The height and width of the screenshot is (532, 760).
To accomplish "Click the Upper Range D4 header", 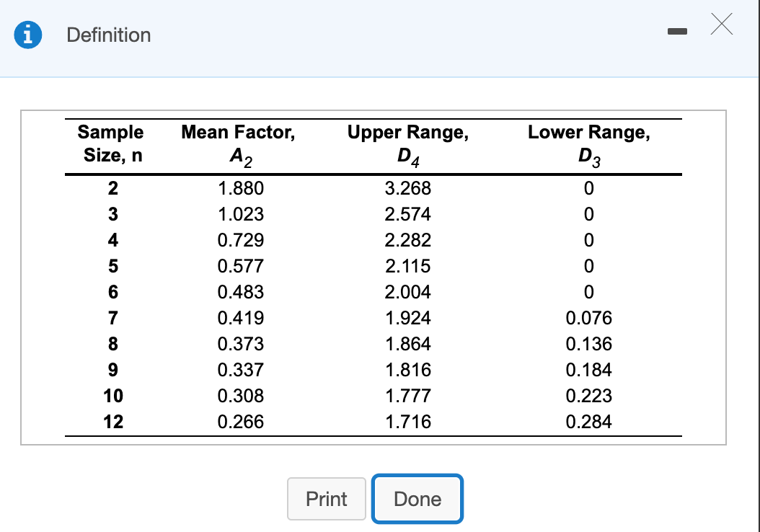I will pos(407,143).
